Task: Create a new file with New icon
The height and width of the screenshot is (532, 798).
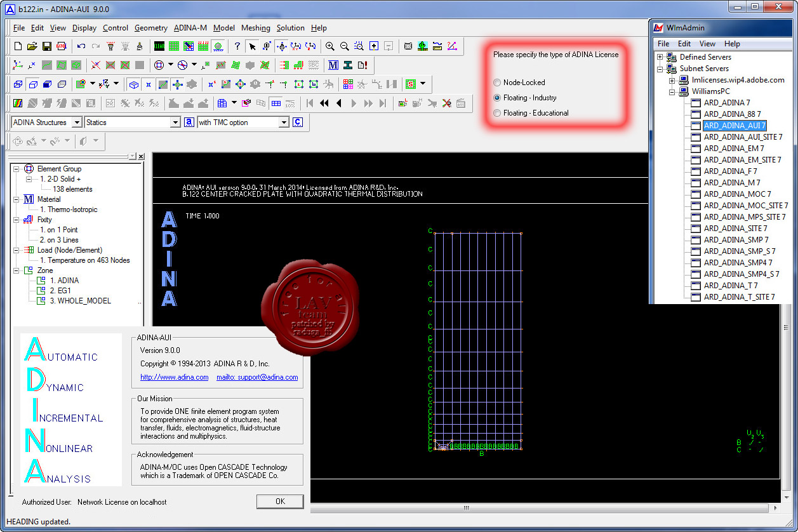Action: tap(18, 46)
